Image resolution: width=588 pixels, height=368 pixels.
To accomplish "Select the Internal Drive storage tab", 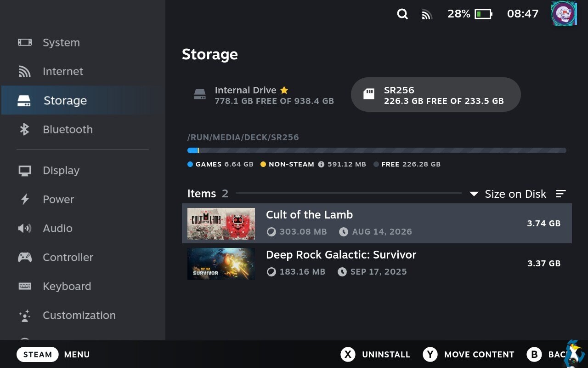I will [264, 95].
